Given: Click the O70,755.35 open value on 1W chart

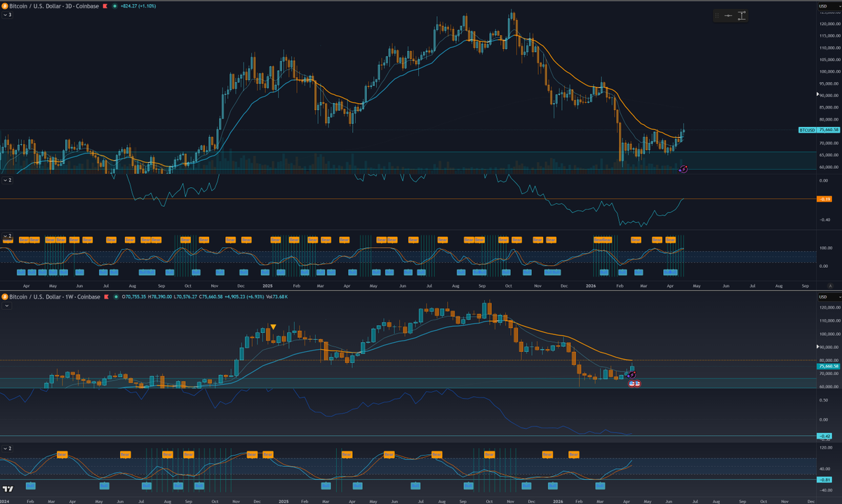Looking at the screenshot, I should click(134, 297).
